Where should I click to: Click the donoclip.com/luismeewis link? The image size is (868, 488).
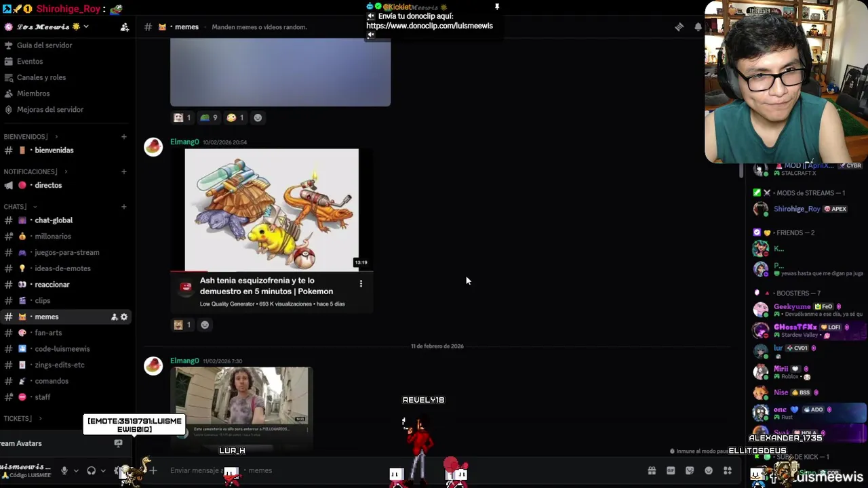coord(429,26)
